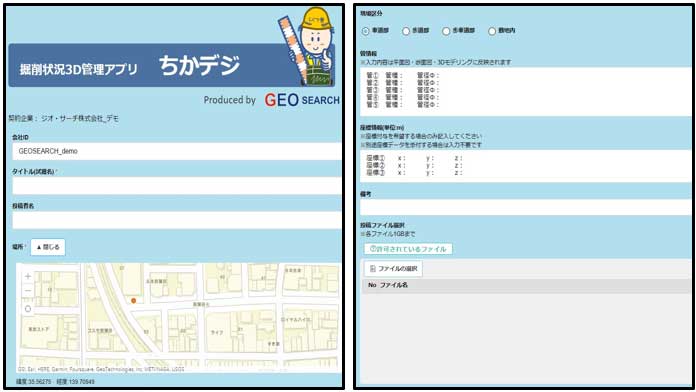The height and width of the screenshot is (392, 696).
Task: Click the GEO SEARCH logo
Action: point(302,100)
